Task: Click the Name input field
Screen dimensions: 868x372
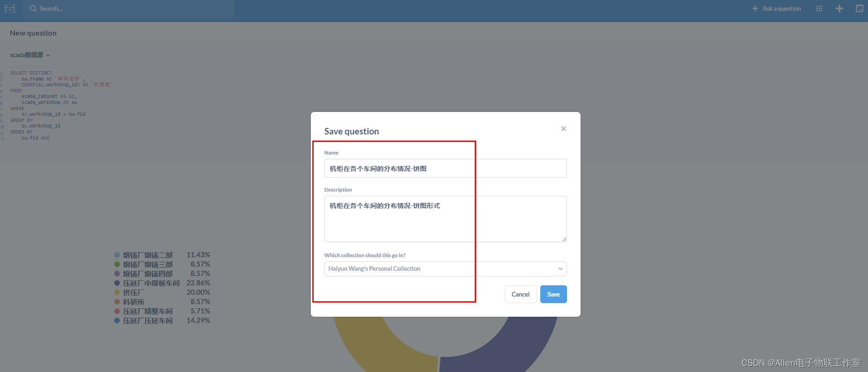Action: [x=445, y=168]
